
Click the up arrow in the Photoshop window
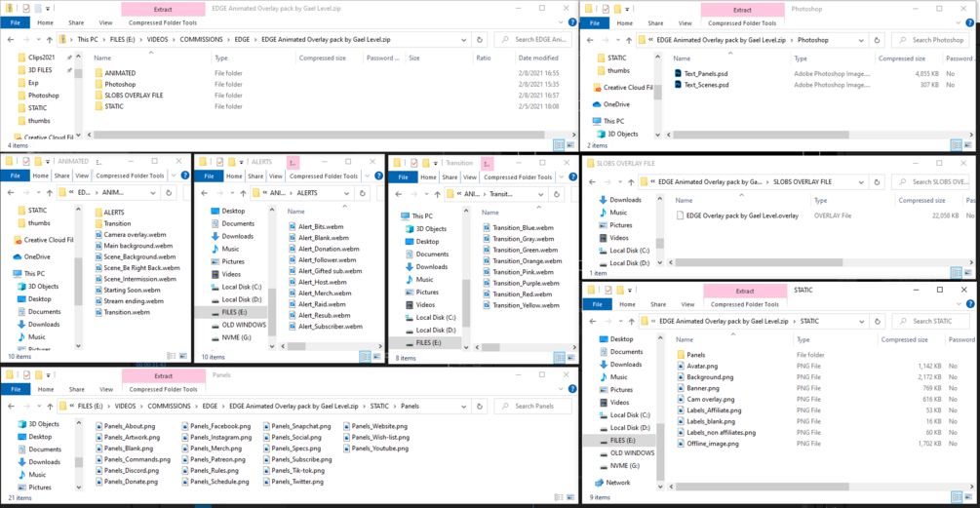click(x=629, y=40)
